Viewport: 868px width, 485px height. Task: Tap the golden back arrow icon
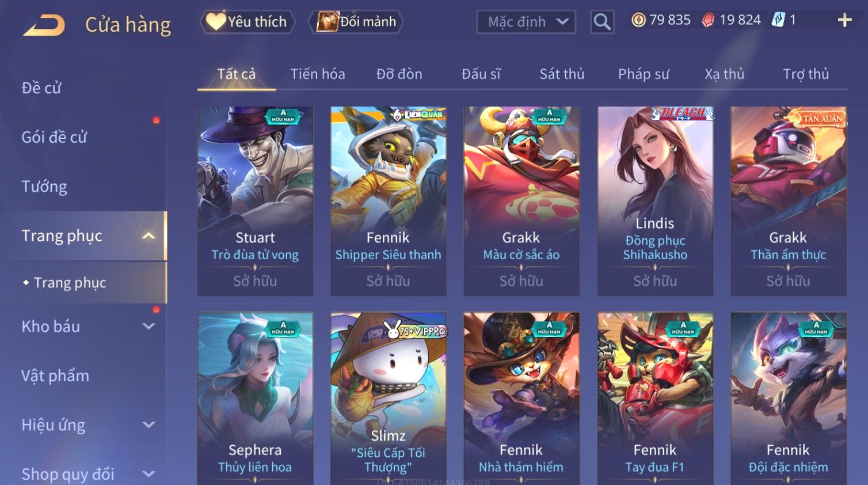(44, 25)
